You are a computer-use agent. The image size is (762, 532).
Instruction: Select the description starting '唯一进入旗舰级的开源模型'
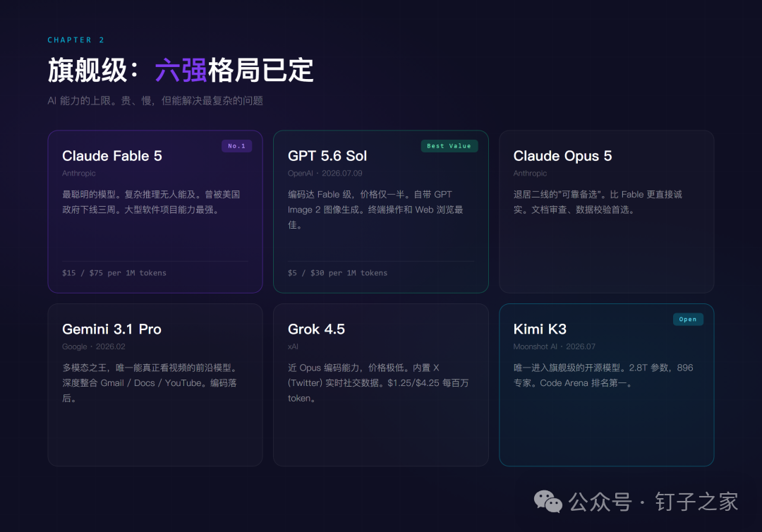click(603, 375)
